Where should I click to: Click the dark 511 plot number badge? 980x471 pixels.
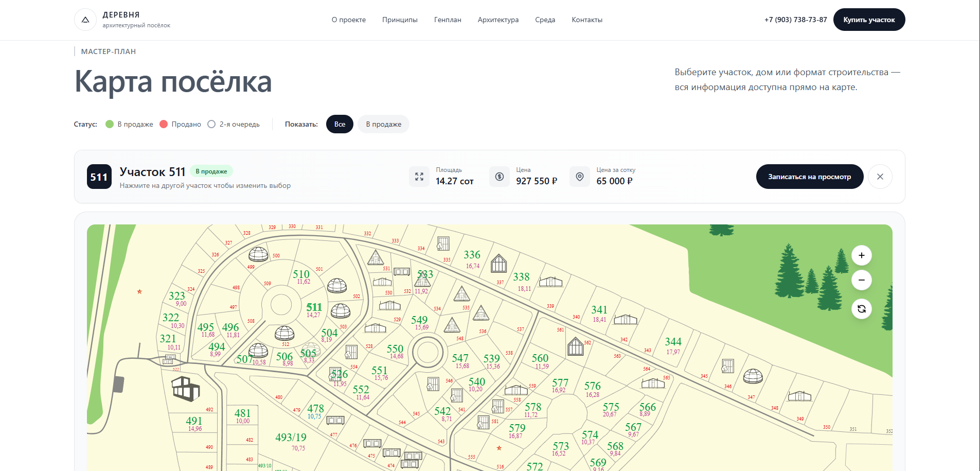click(x=99, y=177)
